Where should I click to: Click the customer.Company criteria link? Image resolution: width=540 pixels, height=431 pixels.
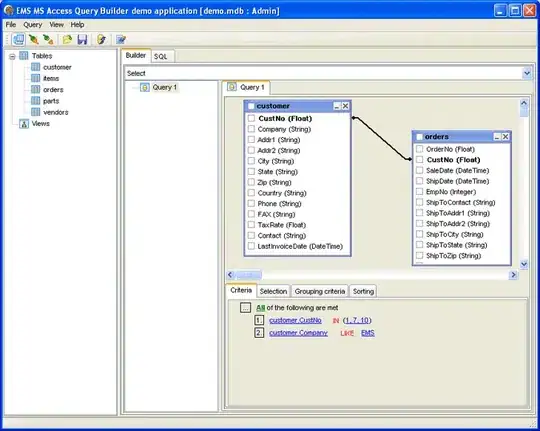pyautogui.click(x=298, y=333)
